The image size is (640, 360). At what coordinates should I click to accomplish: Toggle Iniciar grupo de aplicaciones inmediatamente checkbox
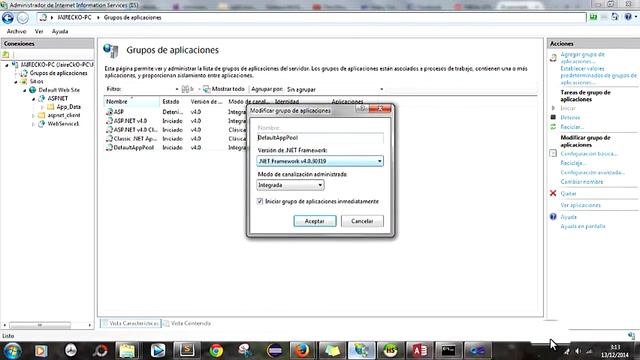[260, 201]
